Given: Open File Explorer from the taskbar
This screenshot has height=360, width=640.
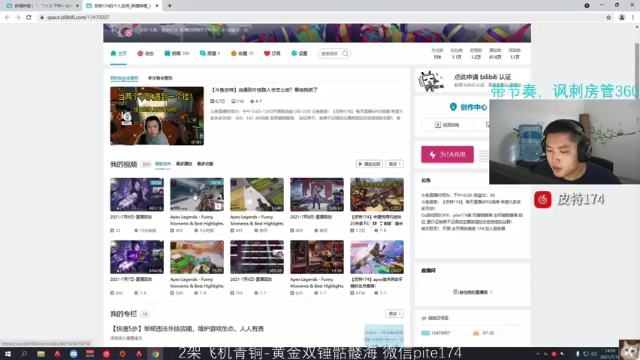Looking at the screenshot, I should 41,354.
